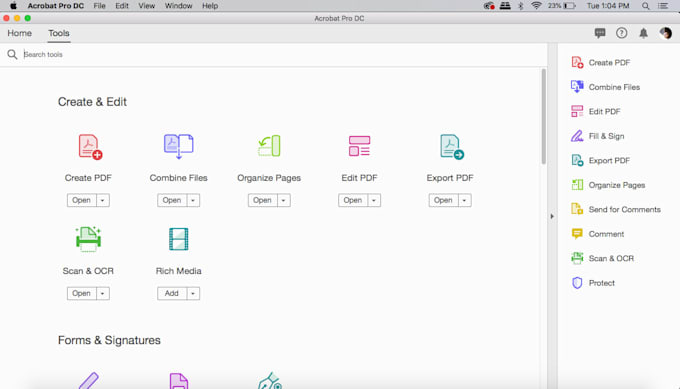Open the View menu
The image size is (680, 389).
point(147,6)
